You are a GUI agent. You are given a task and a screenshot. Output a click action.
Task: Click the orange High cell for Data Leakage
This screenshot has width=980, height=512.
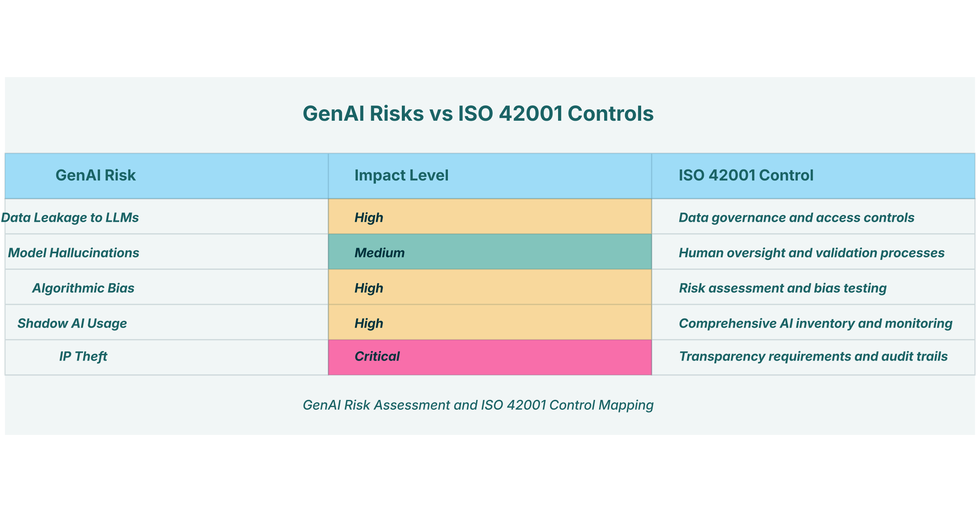click(490, 217)
